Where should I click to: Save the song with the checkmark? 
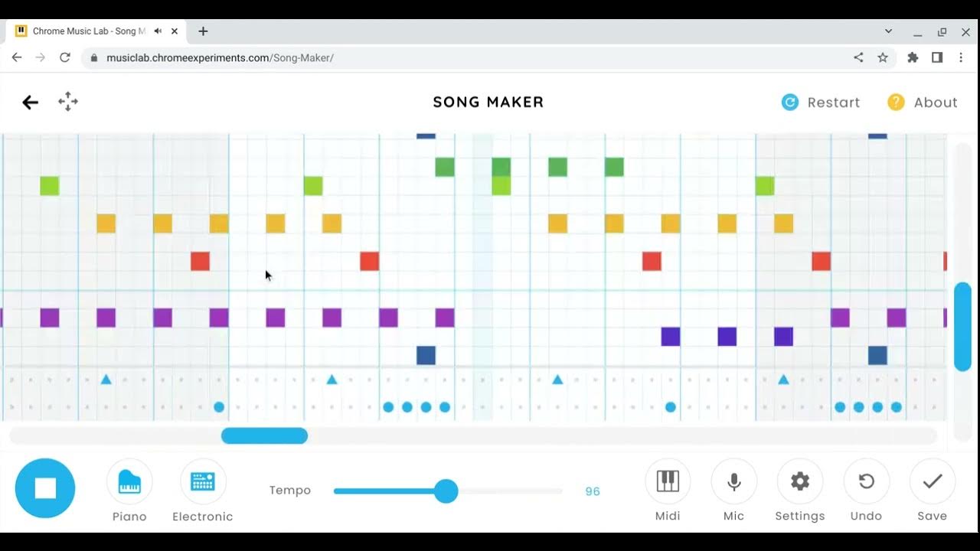(x=932, y=481)
